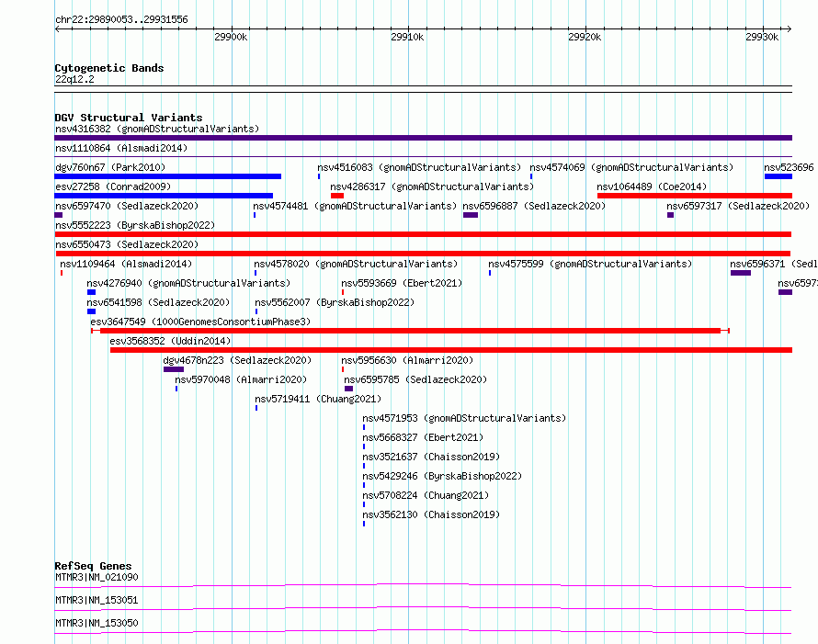
Task: Select nsv6541598 (Sedlazeck2020) label
Action: [158, 302]
